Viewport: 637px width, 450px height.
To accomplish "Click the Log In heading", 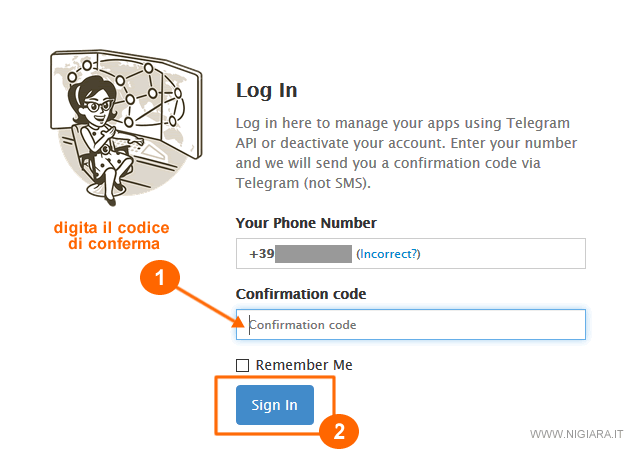I will tap(266, 90).
